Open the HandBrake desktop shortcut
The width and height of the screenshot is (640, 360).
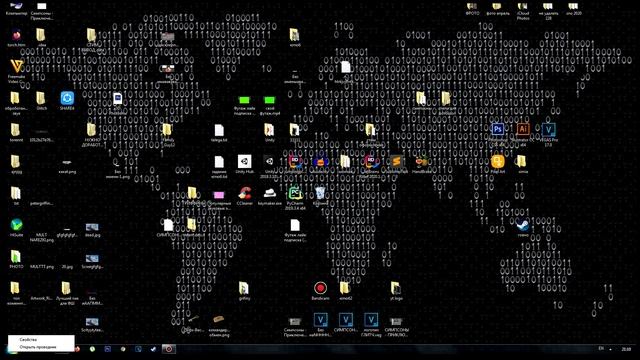click(x=422, y=164)
